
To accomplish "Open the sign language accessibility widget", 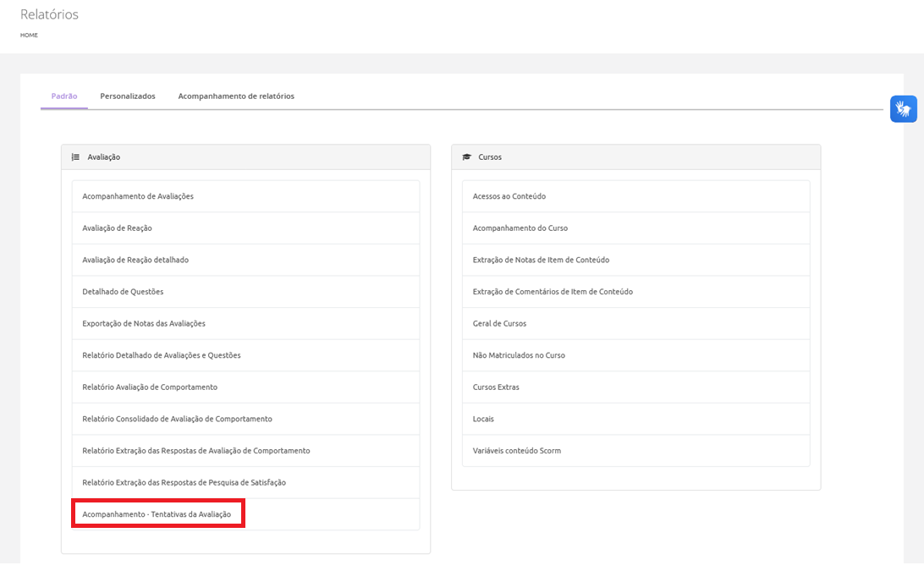I will (903, 109).
